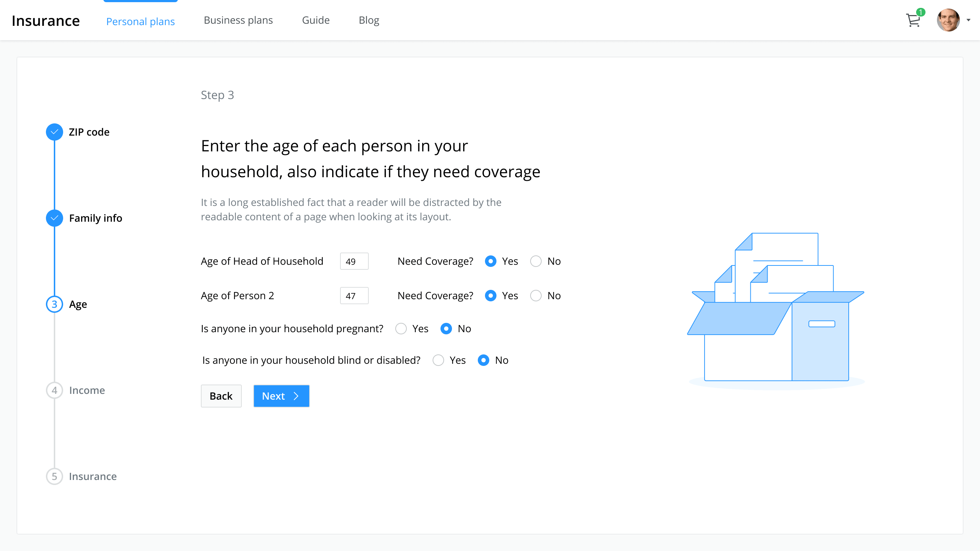Select step 3 Age circle icon
Viewport: 980px width, 551px height.
click(55, 304)
